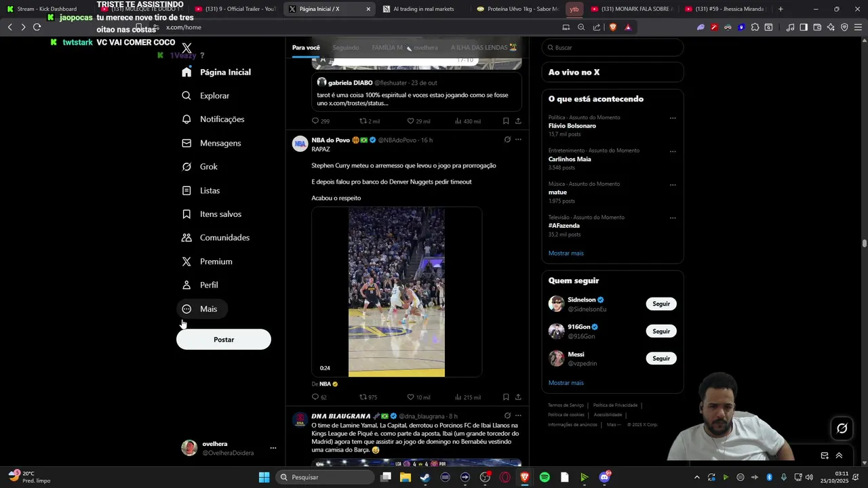Image resolution: width=868 pixels, height=488 pixels.
Task: Switch to the Seguindo tab
Action: pyautogui.click(x=346, y=47)
